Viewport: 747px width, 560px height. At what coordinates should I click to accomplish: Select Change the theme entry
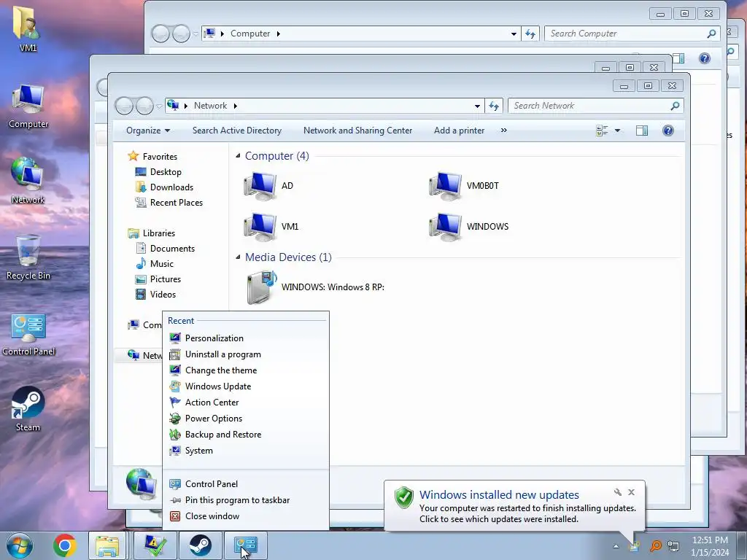[246, 370]
